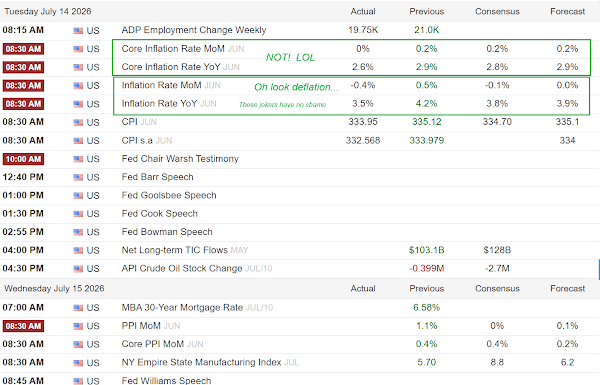The width and height of the screenshot is (600, 385).
Task: Open CPI s.a JUN event details
Action: pos(147,140)
